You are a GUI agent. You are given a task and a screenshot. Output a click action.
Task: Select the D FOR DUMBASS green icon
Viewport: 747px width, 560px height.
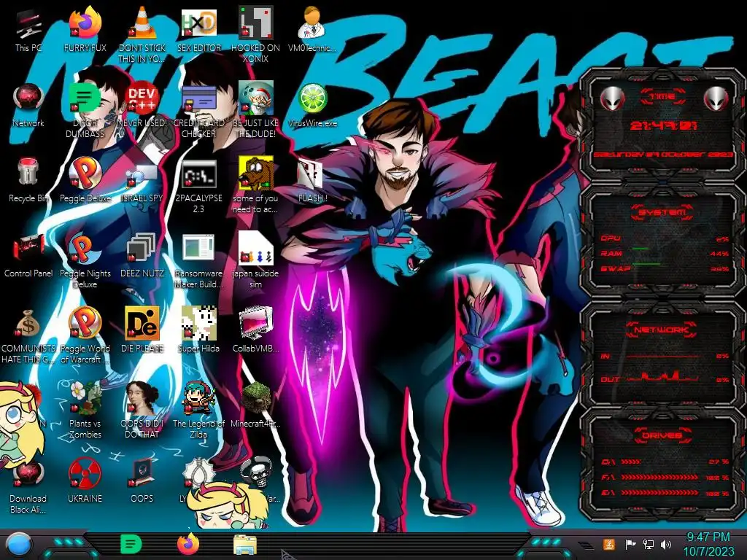85,111
